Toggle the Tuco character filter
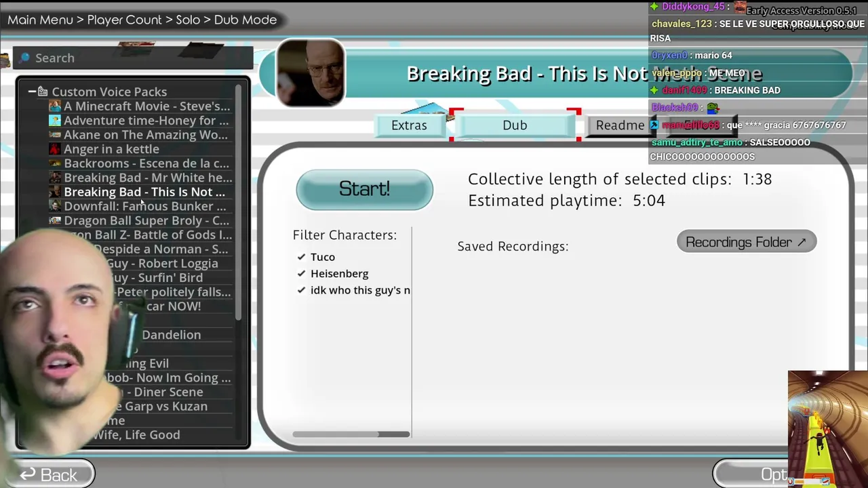 (x=316, y=257)
